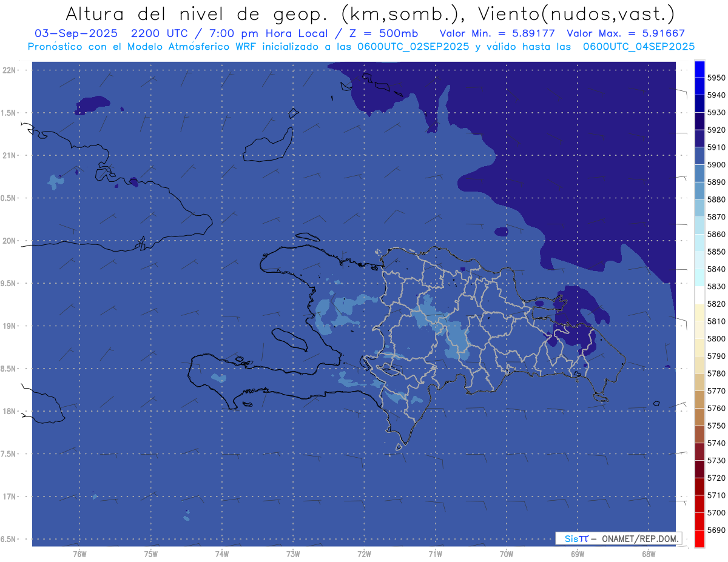Click the '69W' longitude label
This screenshot has width=728, height=562.
(578, 554)
